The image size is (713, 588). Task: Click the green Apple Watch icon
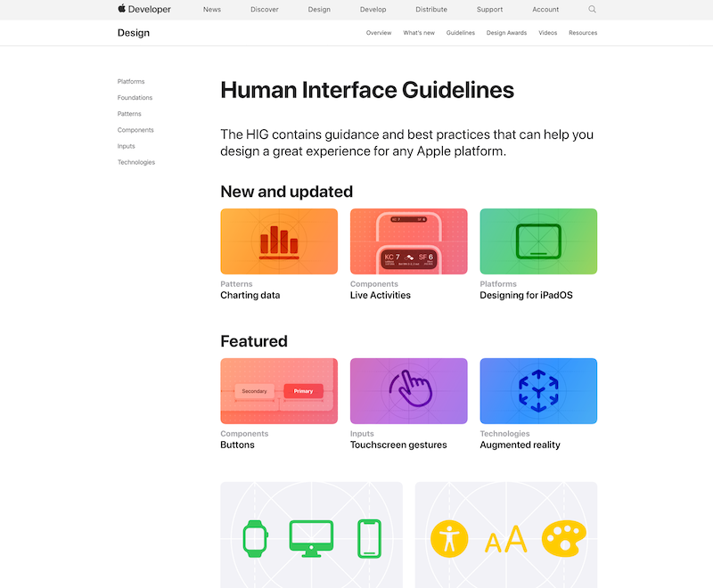coord(256,538)
